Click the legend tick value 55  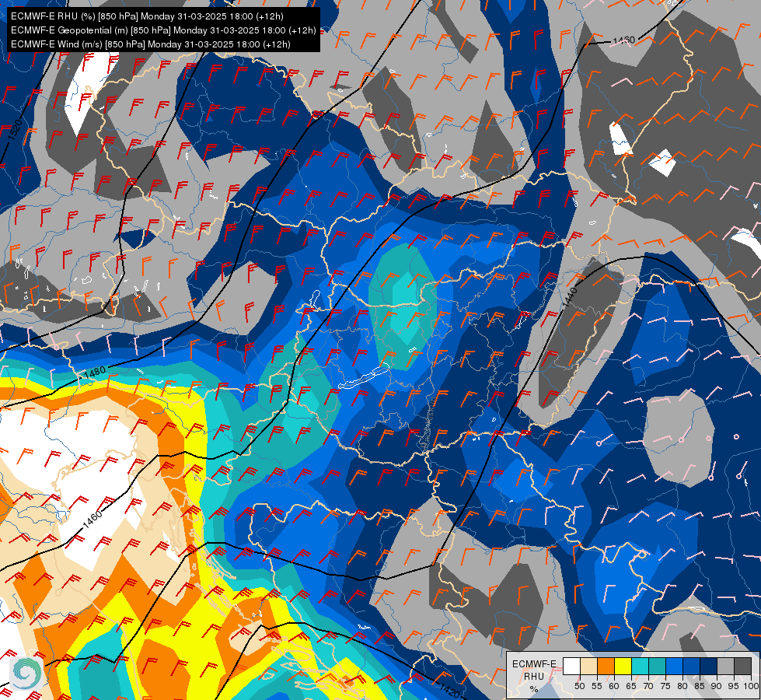pos(597,686)
